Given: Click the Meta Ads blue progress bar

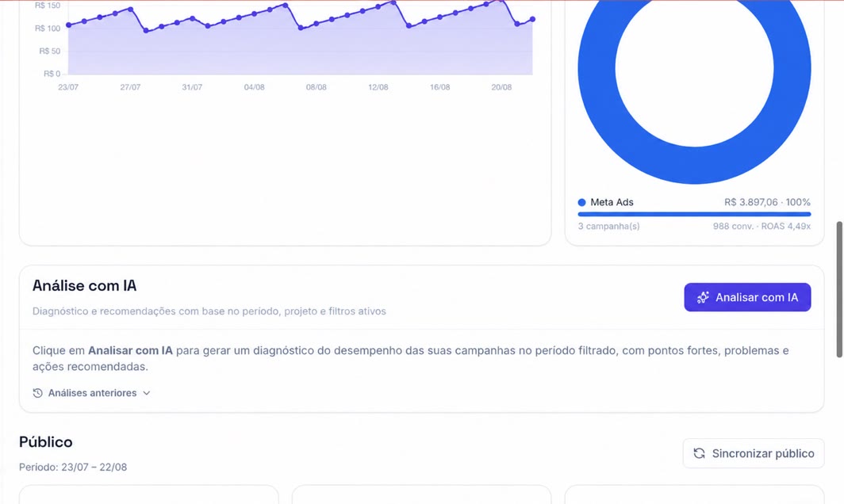Looking at the screenshot, I should click(x=694, y=214).
